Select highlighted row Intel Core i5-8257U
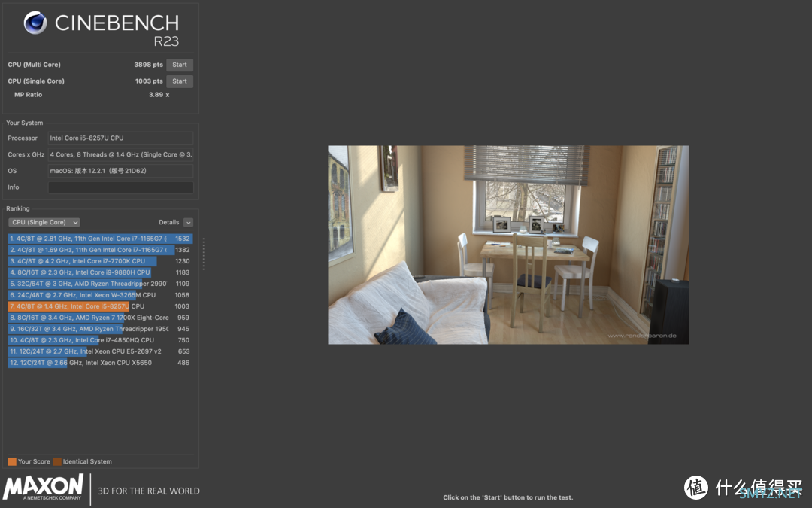Screen dimensions: 812x508 click(x=100, y=306)
